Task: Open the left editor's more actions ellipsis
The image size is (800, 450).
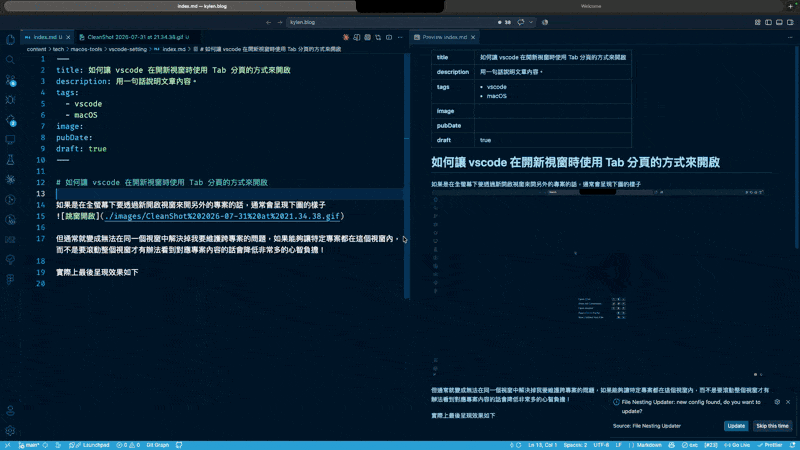Action: (x=400, y=37)
